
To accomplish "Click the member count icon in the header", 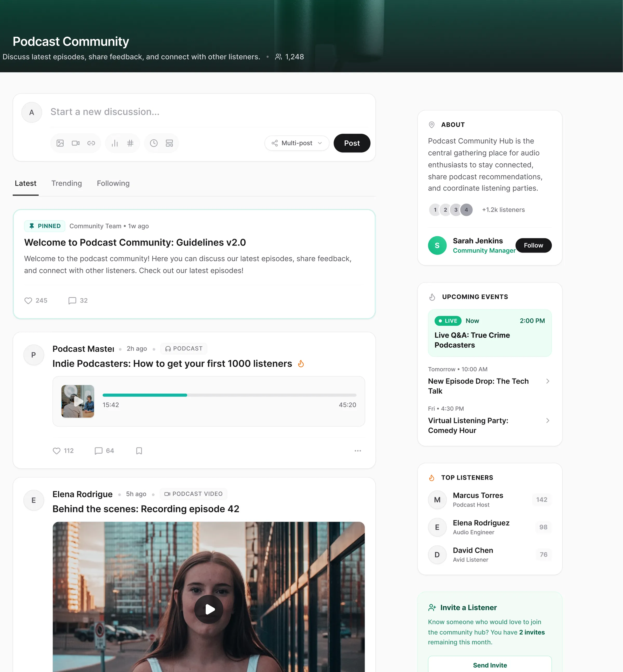I will (278, 57).
